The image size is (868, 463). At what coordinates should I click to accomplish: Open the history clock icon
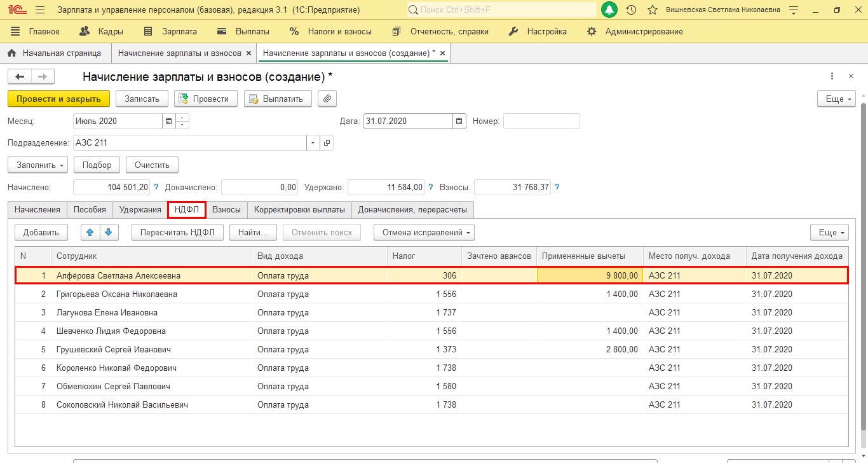pos(631,10)
